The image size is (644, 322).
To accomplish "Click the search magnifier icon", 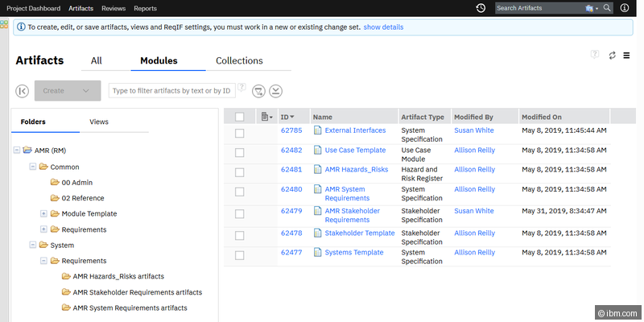I will pyautogui.click(x=607, y=8).
